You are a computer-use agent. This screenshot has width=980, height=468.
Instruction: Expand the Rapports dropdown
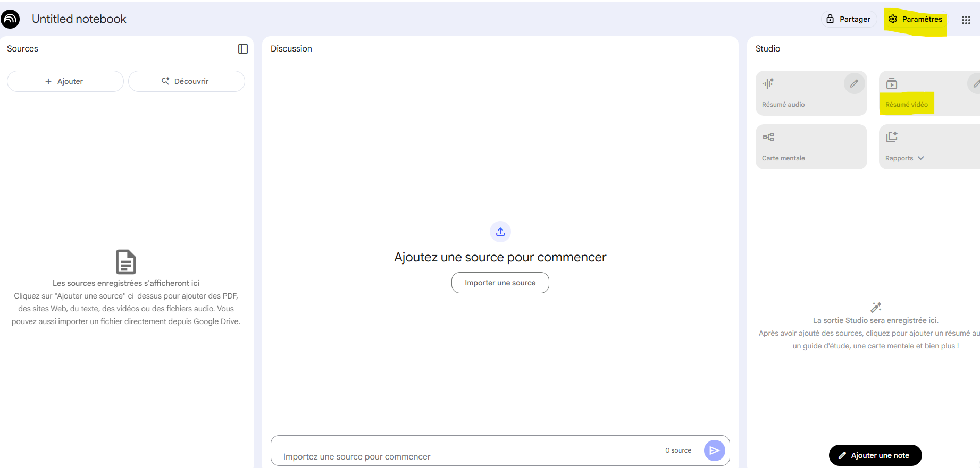click(920, 158)
